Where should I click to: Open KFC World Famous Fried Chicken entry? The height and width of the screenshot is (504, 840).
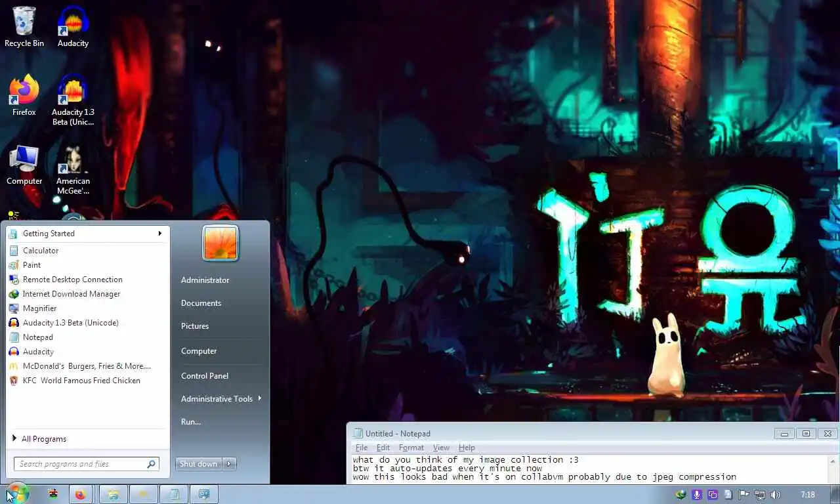tap(88, 381)
